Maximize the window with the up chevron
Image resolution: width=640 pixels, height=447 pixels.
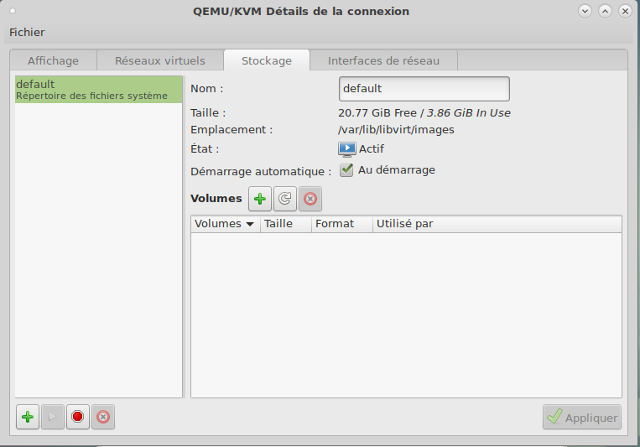(x=605, y=11)
